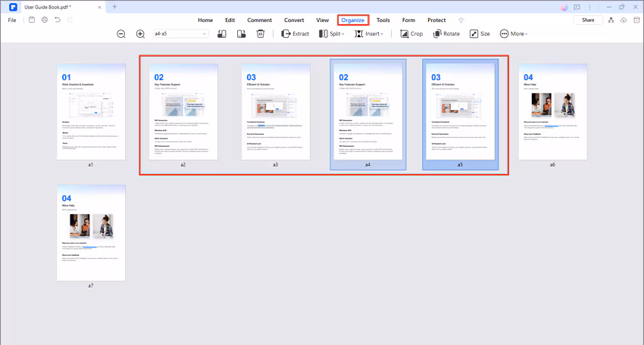This screenshot has width=644, height=345.
Task: Open the a4-a5 page range dropdown
Action: tap(180, 34)
